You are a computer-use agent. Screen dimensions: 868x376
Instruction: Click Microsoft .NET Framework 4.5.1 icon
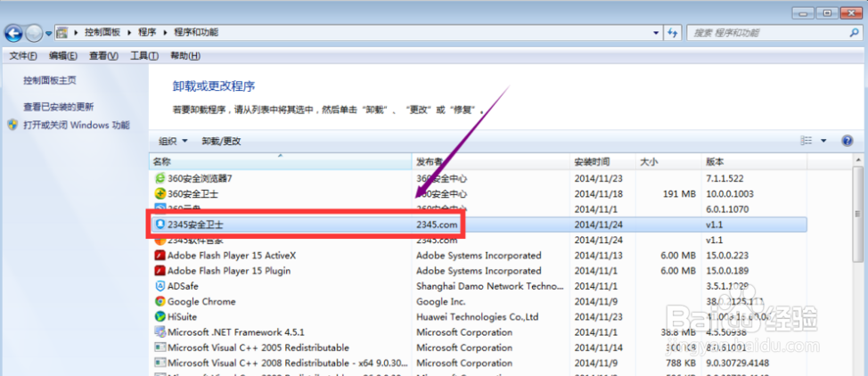160,332
